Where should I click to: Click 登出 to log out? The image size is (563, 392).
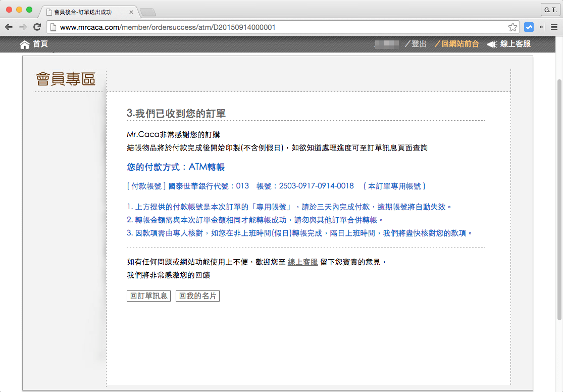tap(419, 44)
